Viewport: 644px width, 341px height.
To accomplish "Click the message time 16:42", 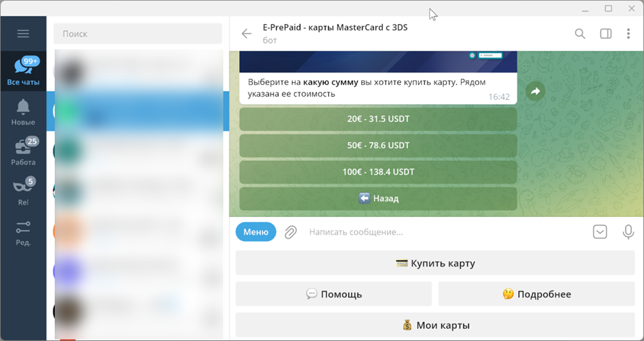I will [x=499, y=97].
